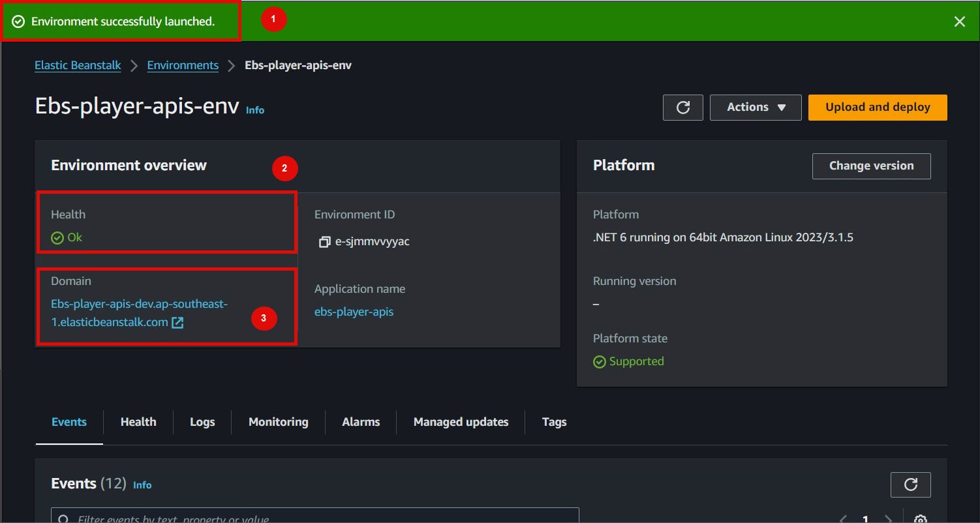Screen dimensions: 980x523
Task: Open the Alarms tab
Action: (361, 422)
